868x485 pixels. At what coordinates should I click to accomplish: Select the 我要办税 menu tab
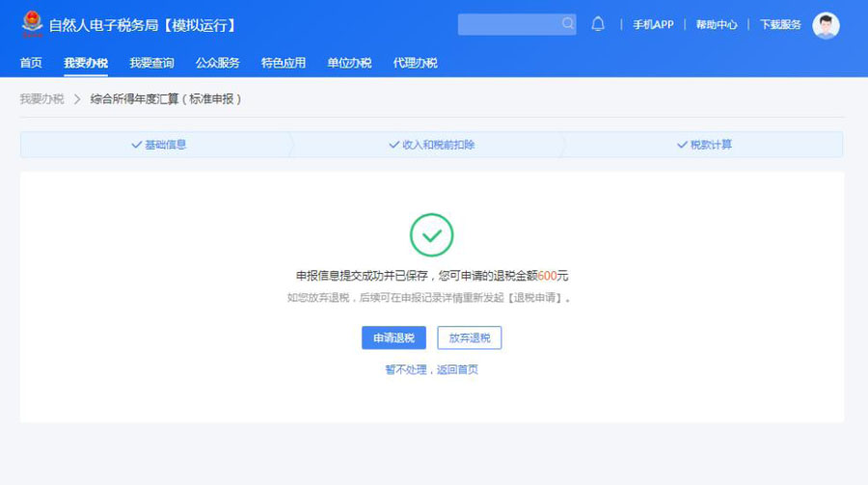tap(86, 63)
